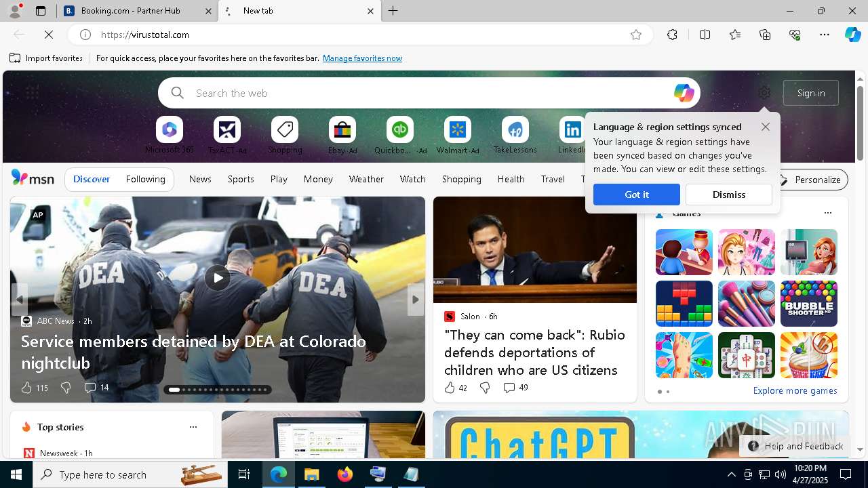Open the Play menu item
The width and height of the screenshot is (868, 488).
pyautogui.click(x=279, y=179)
